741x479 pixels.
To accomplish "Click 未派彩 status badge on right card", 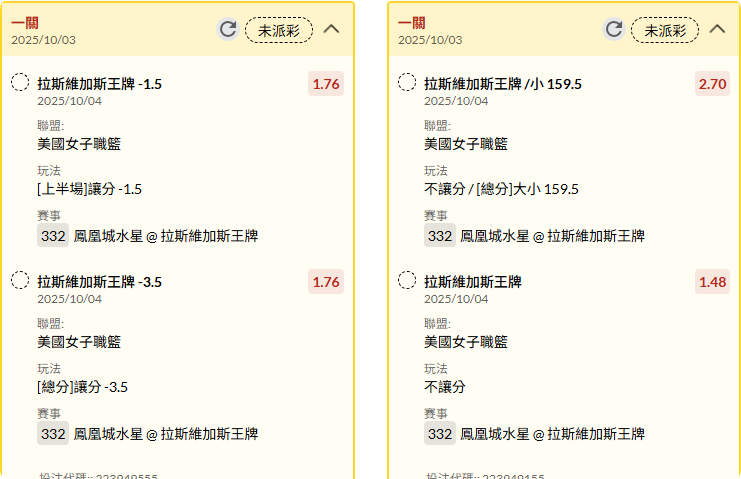I will [665, 30].
